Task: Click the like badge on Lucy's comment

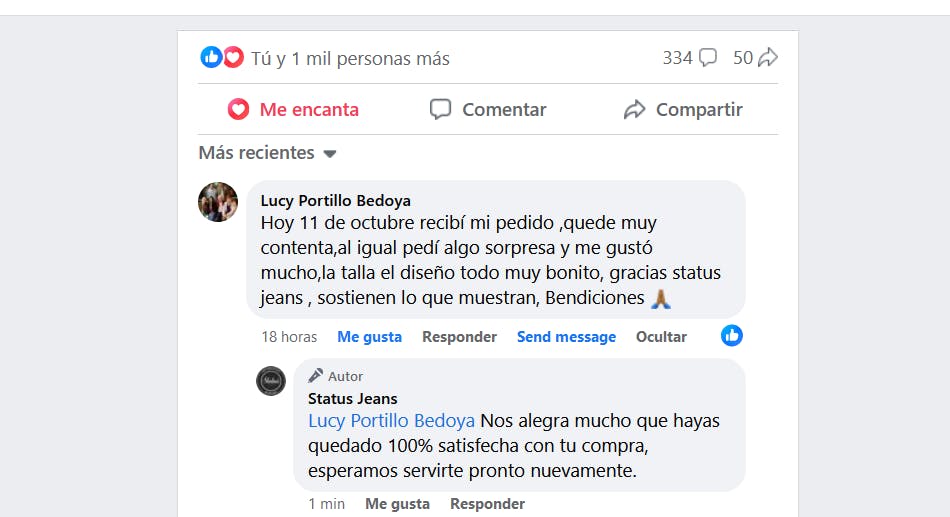Action: tap(732, 336)
